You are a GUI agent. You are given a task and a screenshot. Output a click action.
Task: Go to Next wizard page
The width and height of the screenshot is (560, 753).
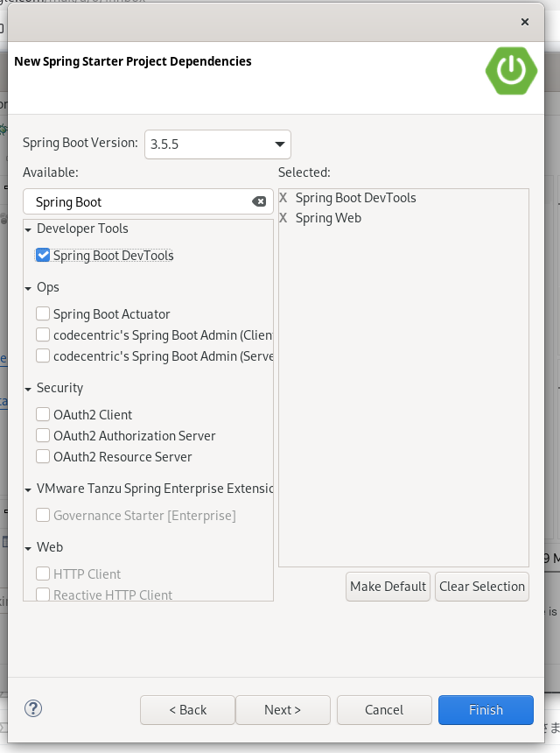point(283,710)
